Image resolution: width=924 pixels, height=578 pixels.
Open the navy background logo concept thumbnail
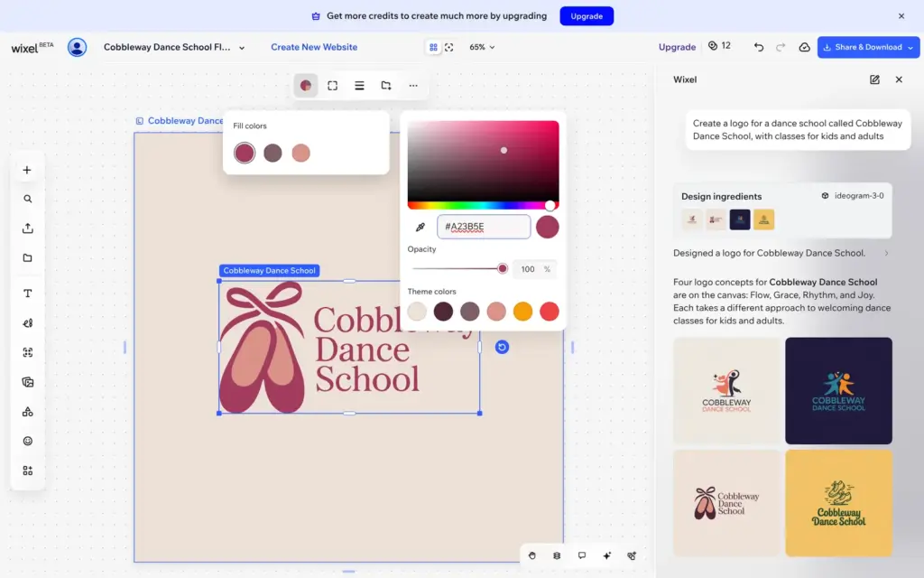point(838,390)
